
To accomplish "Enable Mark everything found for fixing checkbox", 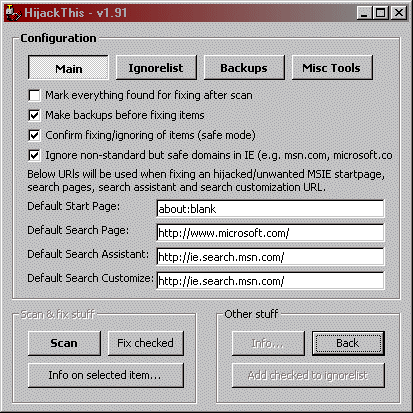I will tap(34, 95).
